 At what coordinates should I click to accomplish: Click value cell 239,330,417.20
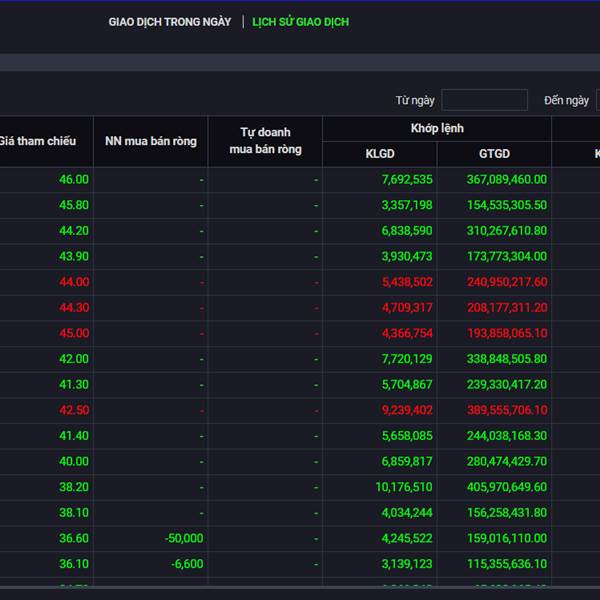tap(507, 385)
